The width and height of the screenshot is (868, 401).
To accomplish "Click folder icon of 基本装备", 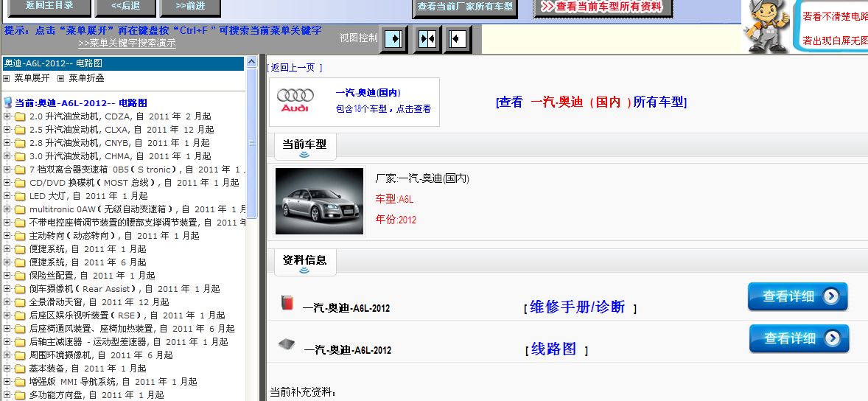I will 21,369.
